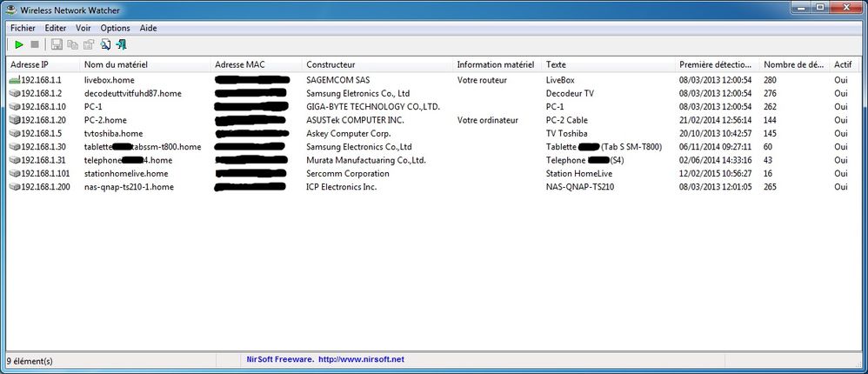Screen dimensions: 868x374
Task: Click the GIGA-BYTE TECHNOLOGY CO.,LTD. cell
Action: (x=373, y=107)
